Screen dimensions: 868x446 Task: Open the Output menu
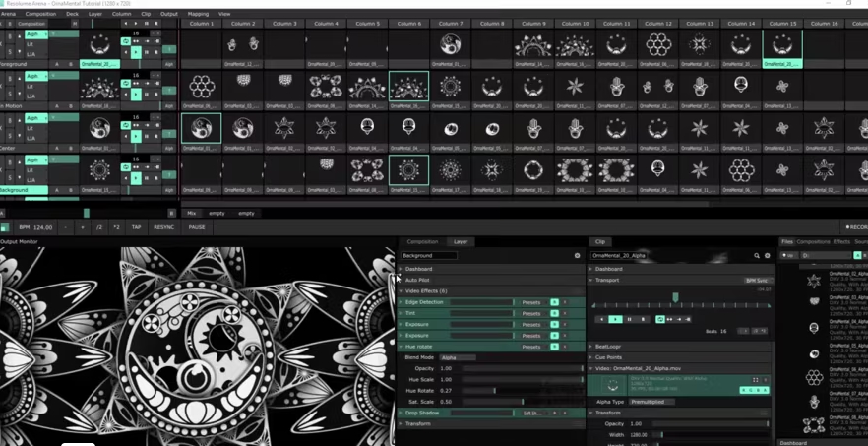pos(169,14)
